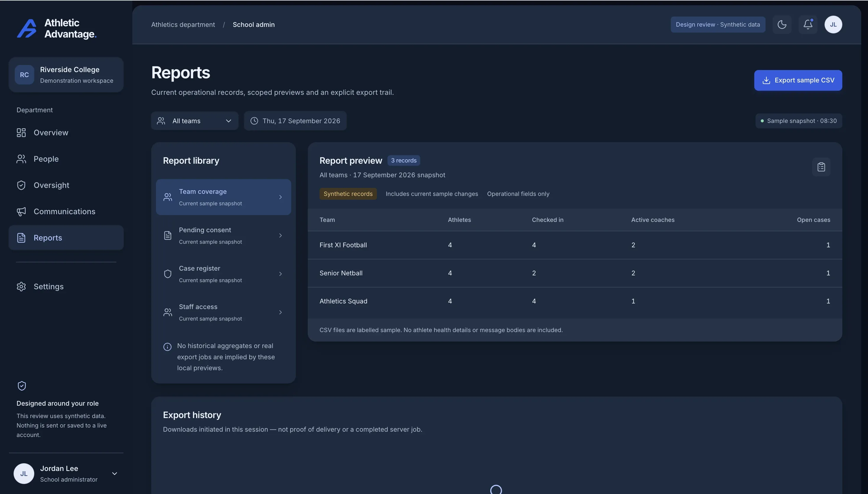
Task: Go to Overview in the sidebar
Action: 66,133
